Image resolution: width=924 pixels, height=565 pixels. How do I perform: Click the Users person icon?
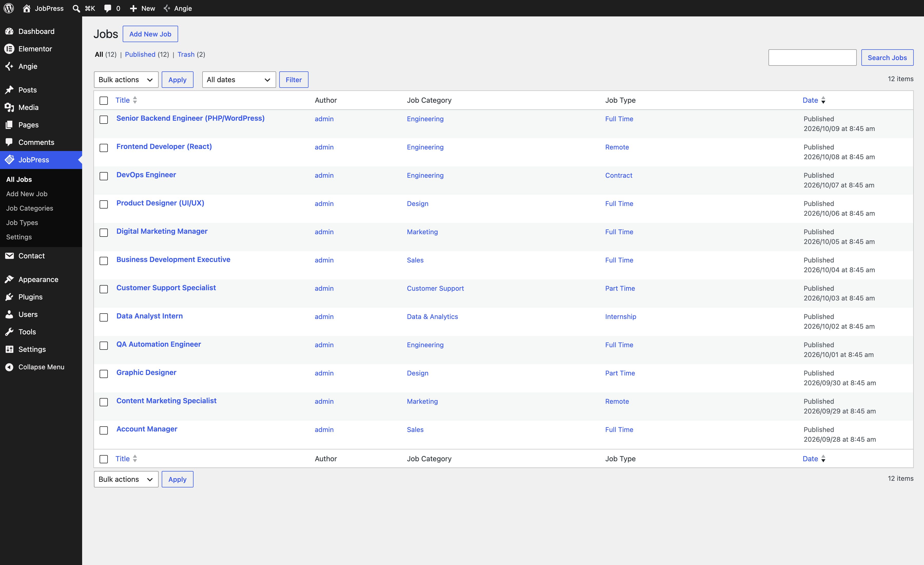point(9,314)
